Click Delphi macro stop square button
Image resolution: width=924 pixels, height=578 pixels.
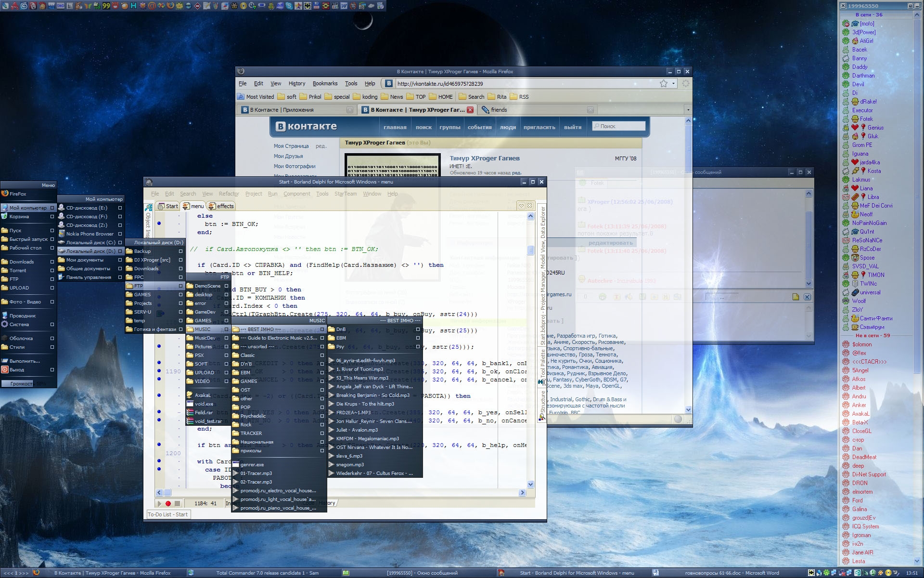[177, 503]
